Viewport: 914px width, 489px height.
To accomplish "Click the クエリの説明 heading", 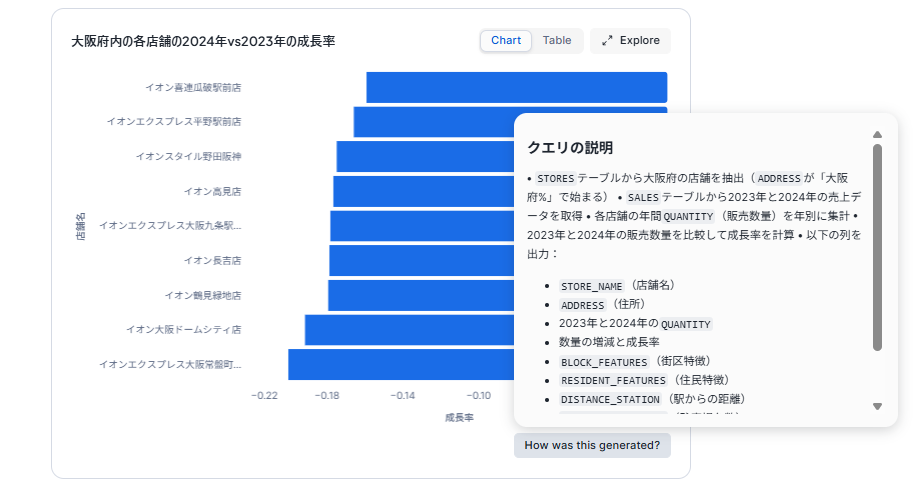I will click(570, 147).
